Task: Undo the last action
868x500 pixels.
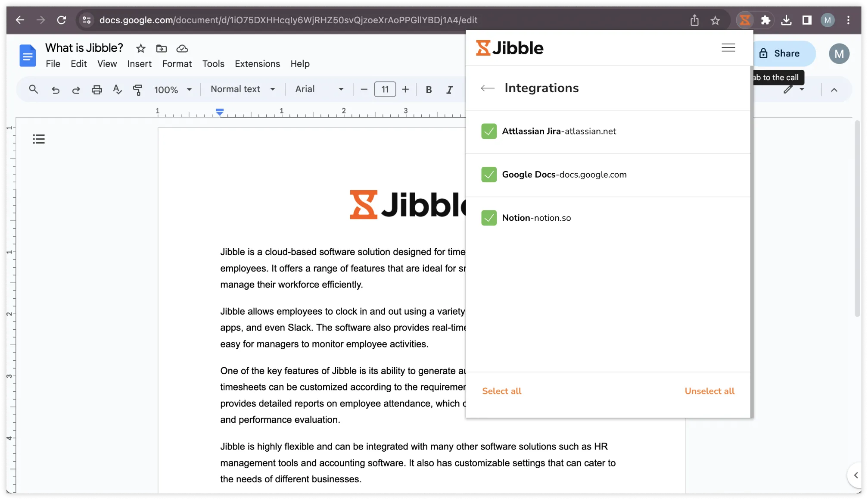Action: point(56,89)
